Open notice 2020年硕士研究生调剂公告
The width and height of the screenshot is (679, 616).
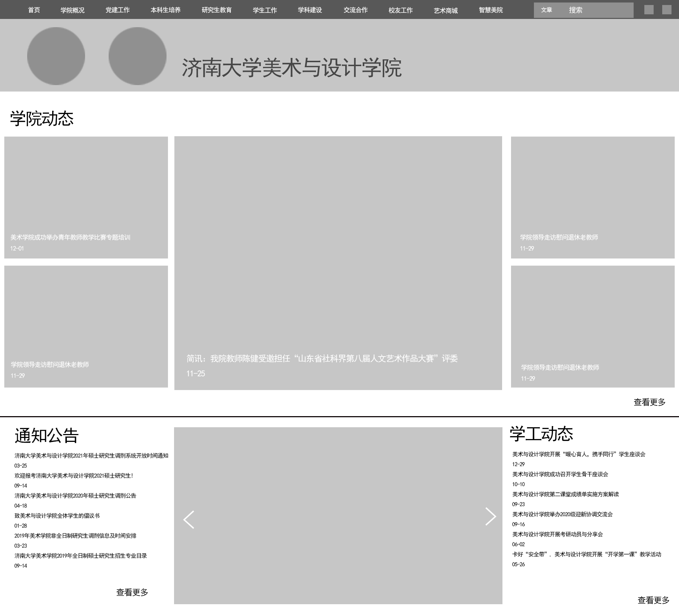(75, 496)
